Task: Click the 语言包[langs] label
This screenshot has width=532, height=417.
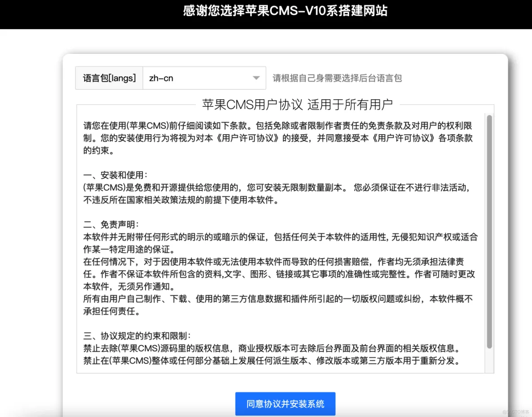Action: [x=109, y=78]
